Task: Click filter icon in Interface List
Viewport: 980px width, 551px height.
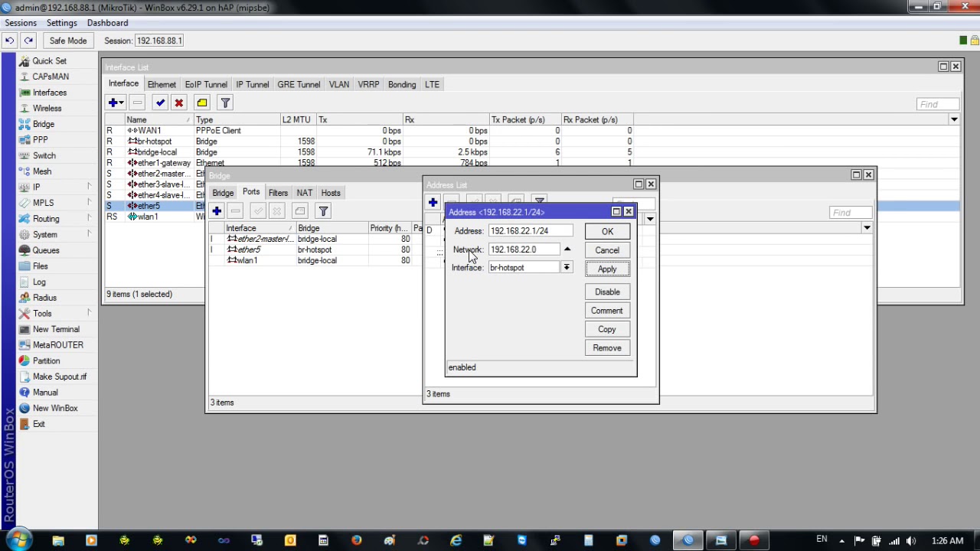Action: 225,103
